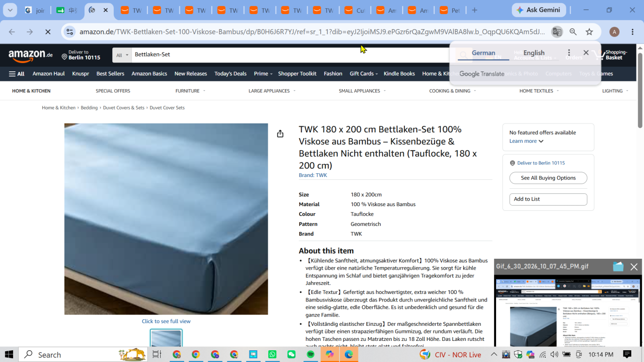Close the current active tab
This screenshot has width=644, height=362.
tap(105, 10)
